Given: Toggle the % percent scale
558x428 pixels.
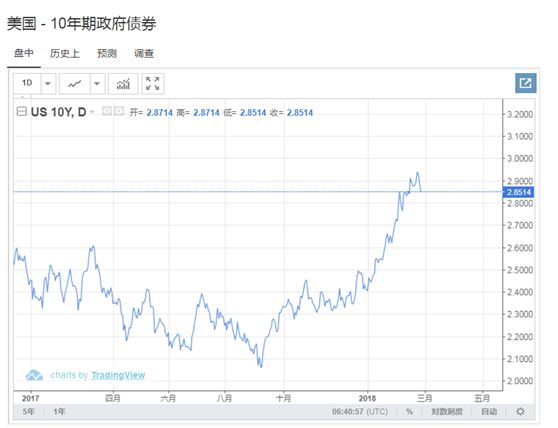Looking at the screenshot, I should (409, 412).
